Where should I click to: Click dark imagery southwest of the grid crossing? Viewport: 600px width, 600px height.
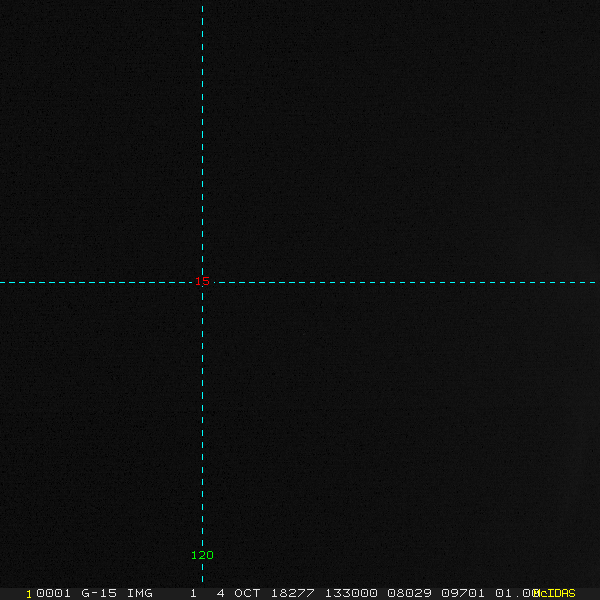point(99,432)
